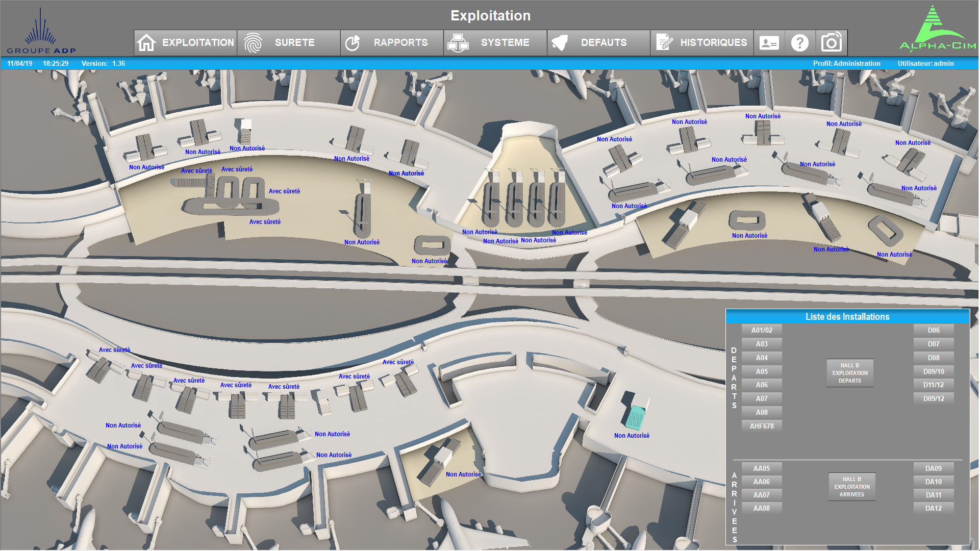This screenshot has height=551, width=980.
Task: Open help using the question mark icon
Action: [x=800, y=42]
